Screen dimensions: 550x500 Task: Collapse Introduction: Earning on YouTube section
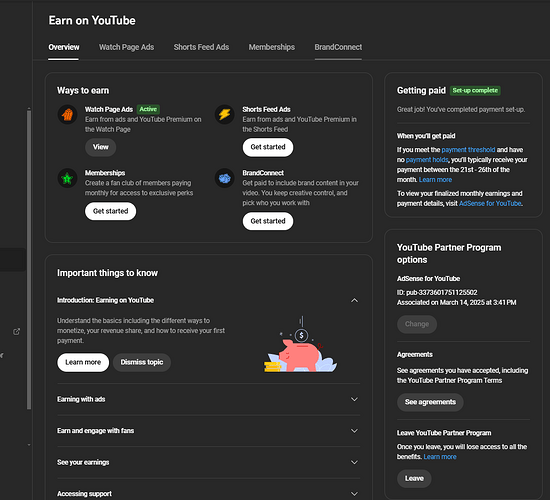(x=354, y=300)
